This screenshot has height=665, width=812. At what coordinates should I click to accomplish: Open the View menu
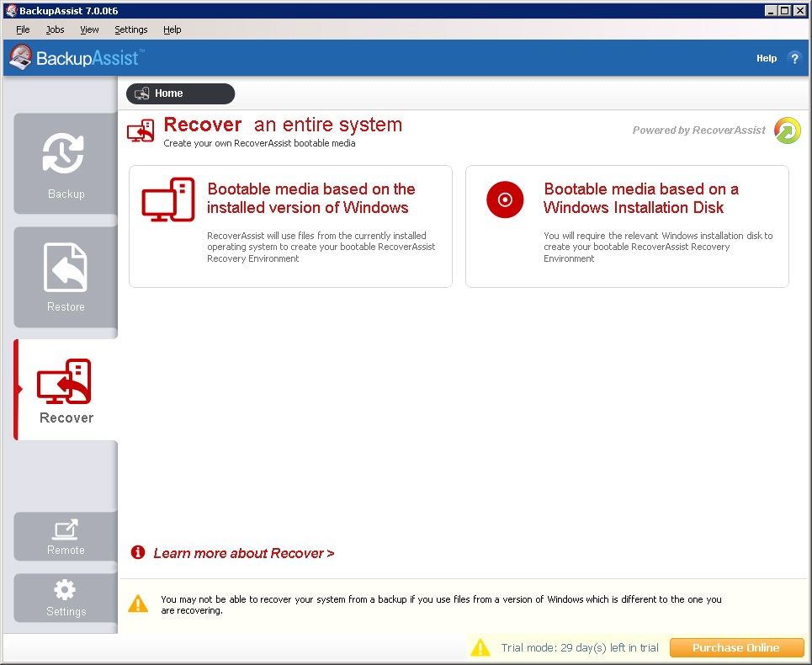click(89, 29)
